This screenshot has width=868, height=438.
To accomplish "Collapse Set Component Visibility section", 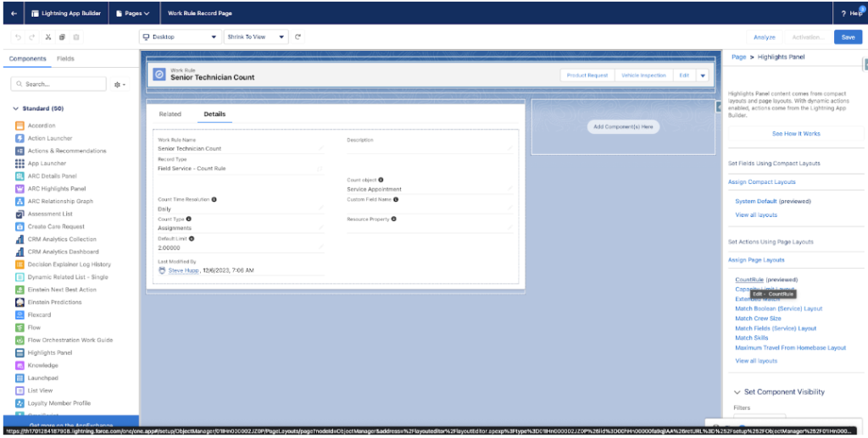I will (737, 392).
